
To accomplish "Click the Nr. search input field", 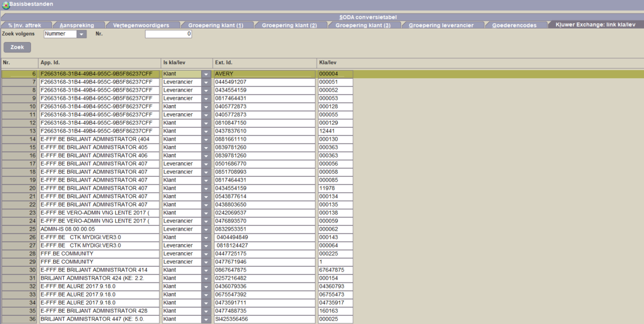I will pyautogui.click(x=168, y=34).
